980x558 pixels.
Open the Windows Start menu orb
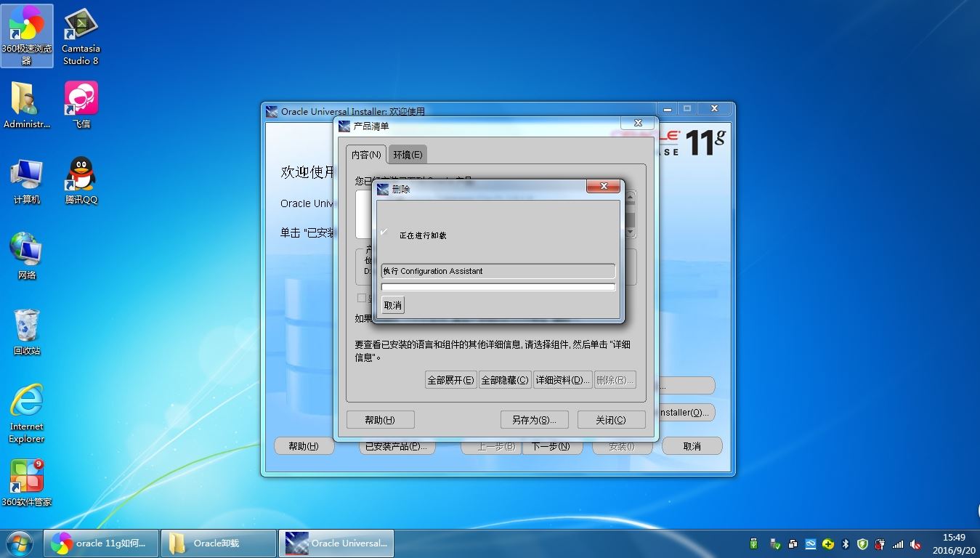pos(20,543)
